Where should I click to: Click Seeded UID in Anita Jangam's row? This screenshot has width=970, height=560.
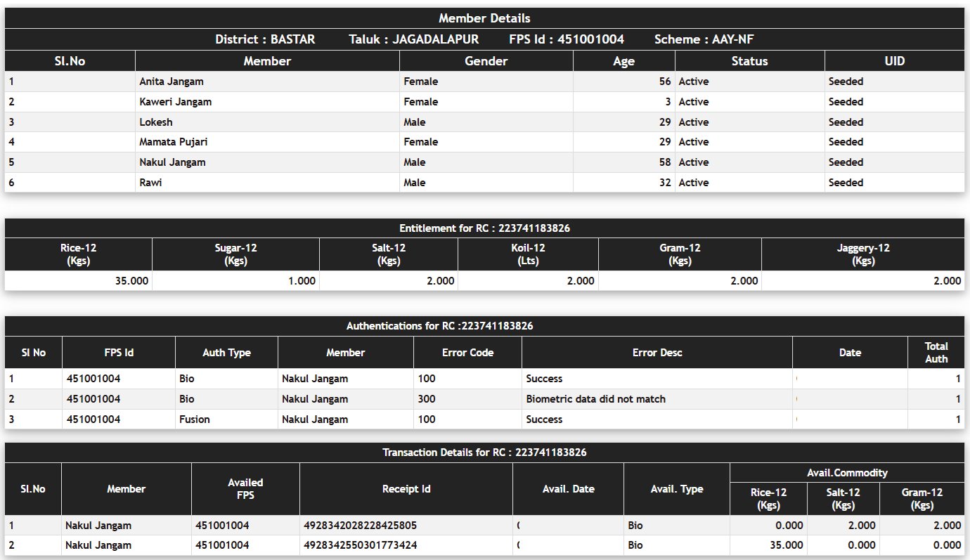pos(846,82)
